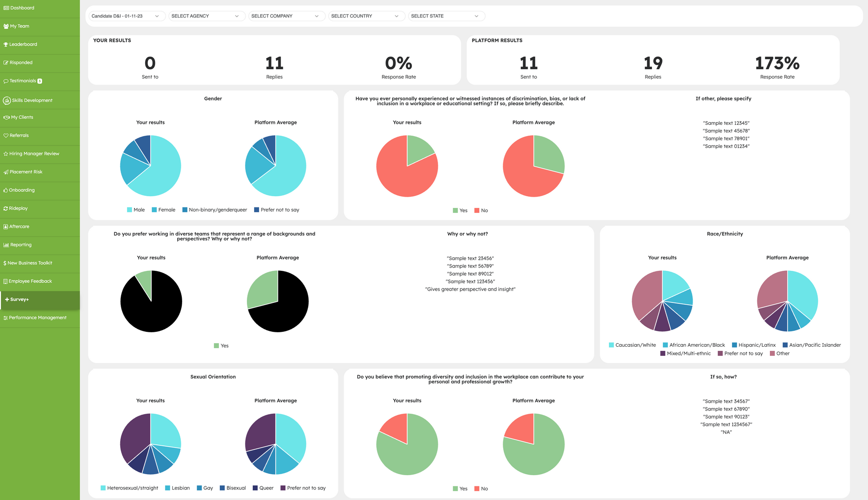The height and width of the screenshot is (500, 868).
Task: Open the My Clients link
Action: point(40,118)
